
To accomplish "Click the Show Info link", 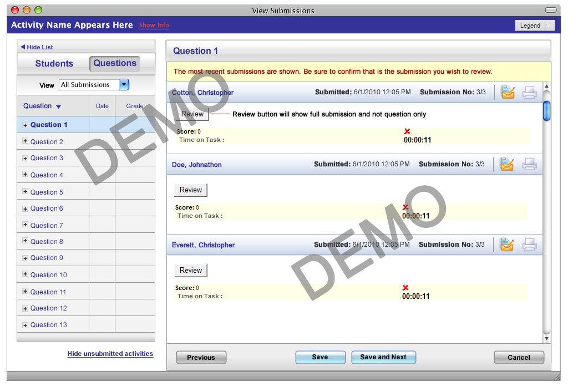I will click(x=154, y=25).
